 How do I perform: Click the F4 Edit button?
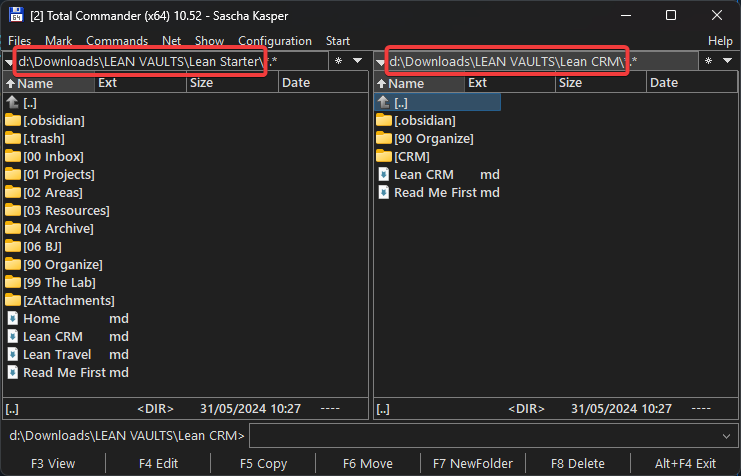[x=158, y=464]
